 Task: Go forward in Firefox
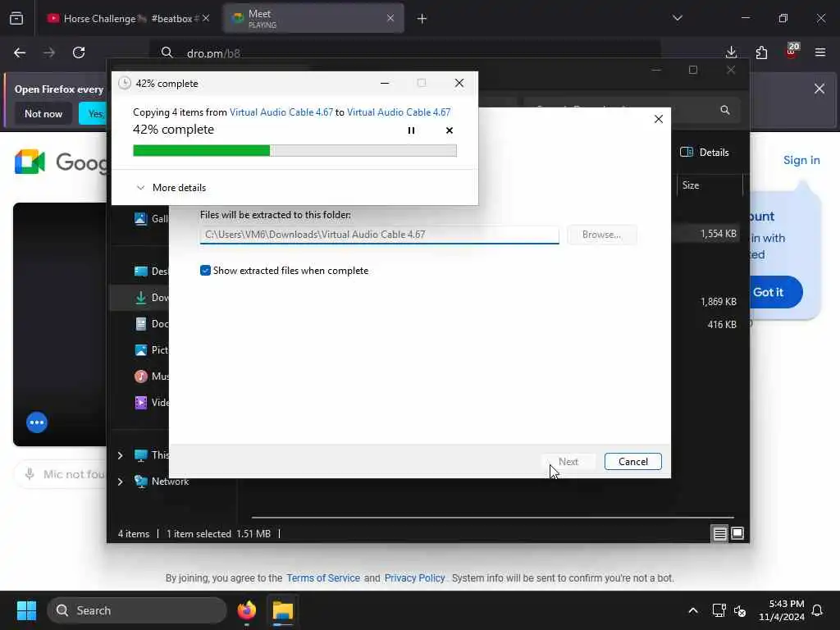(49, 52)
